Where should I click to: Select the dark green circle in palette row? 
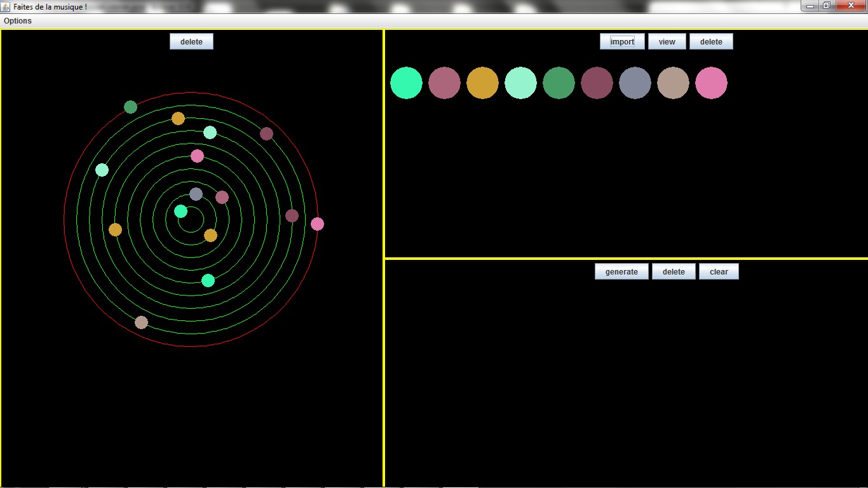point(559,83)
